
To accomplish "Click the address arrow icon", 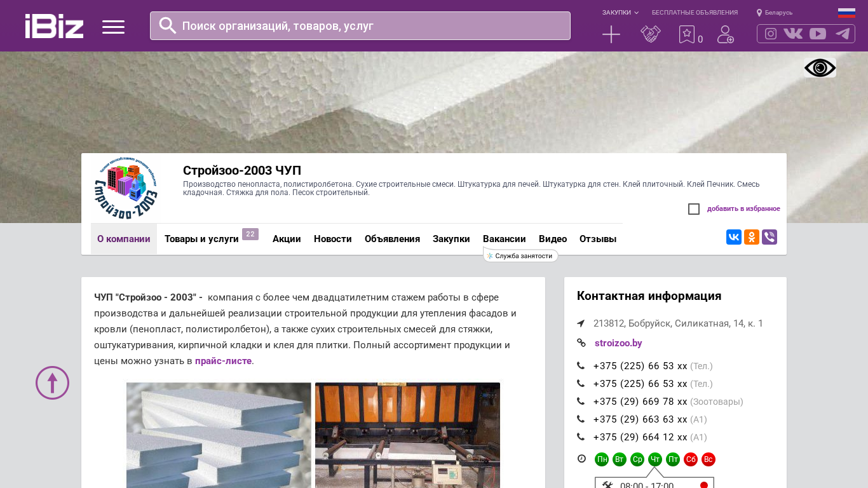I will (581, 323).
